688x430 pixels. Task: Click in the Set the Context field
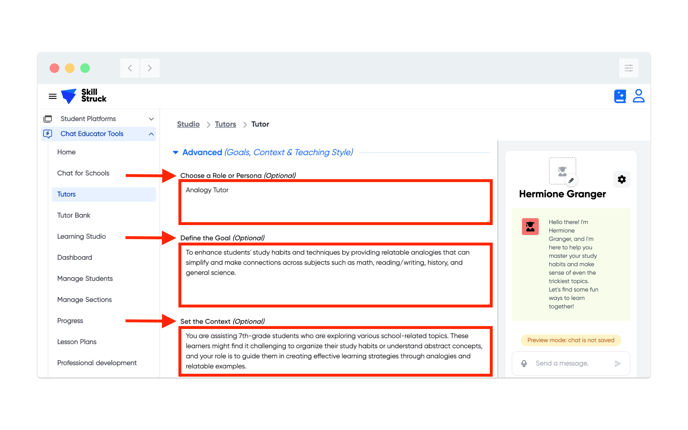tap(335, 351)
